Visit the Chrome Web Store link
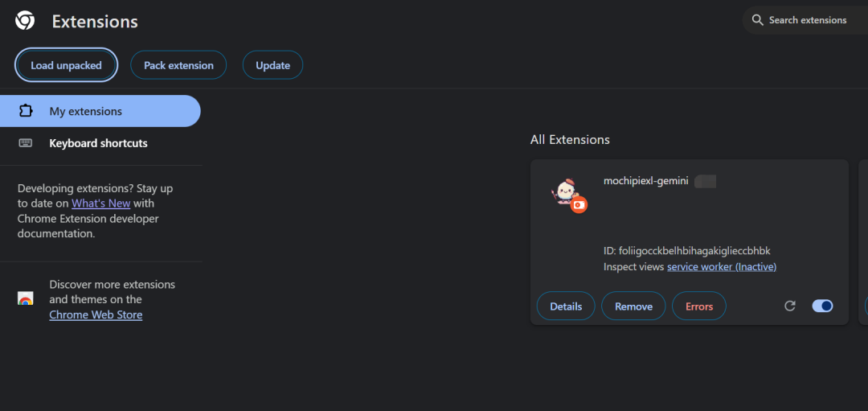Image resolution: width=868 pixels, height=411 pixels. [96, 314]
